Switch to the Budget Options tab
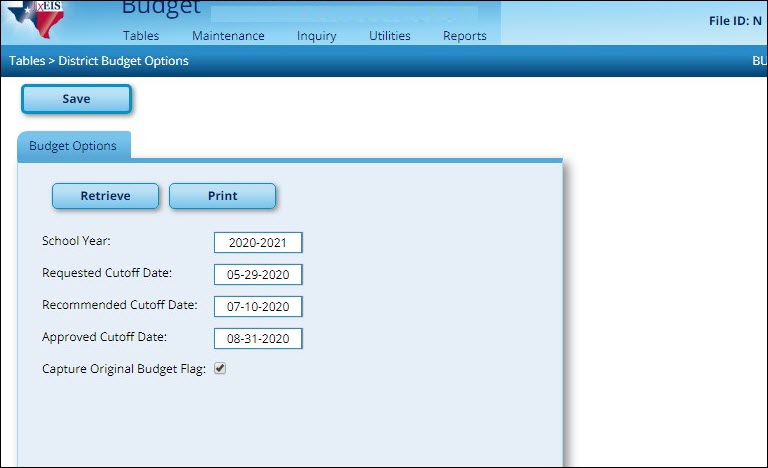Image resolution: width=768 pixels, height=468 pixels. [x=73, y=146]
